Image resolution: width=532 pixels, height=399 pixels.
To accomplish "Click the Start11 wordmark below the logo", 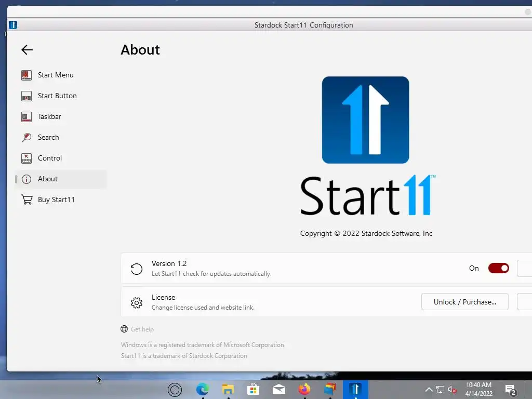I will point(368,195).
